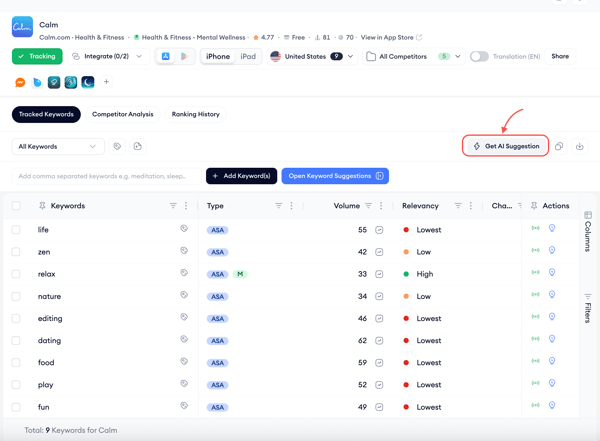Image resolution: width=600 pixels, height=441 pixels.
Task: Check the box for keyword play
Action: (16, 385)
